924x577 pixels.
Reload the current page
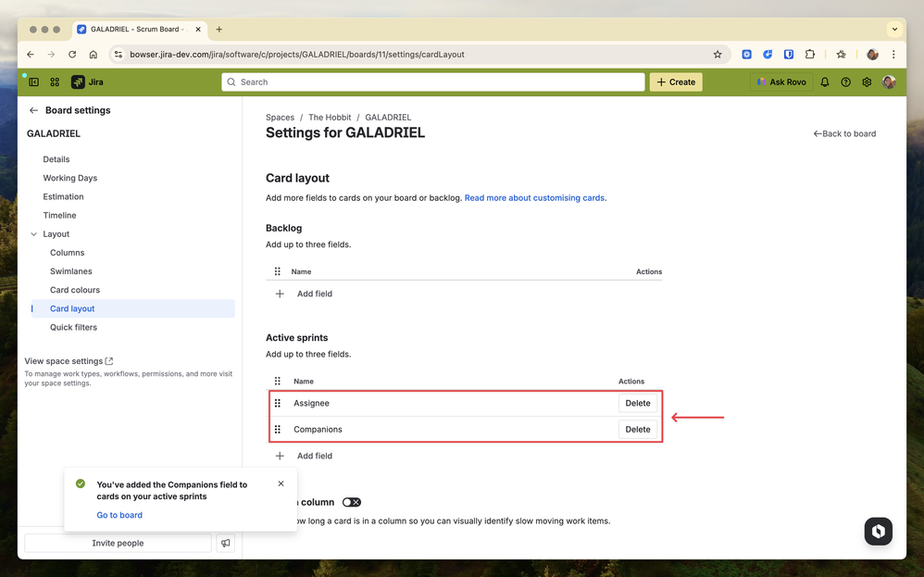click(72, 55)
